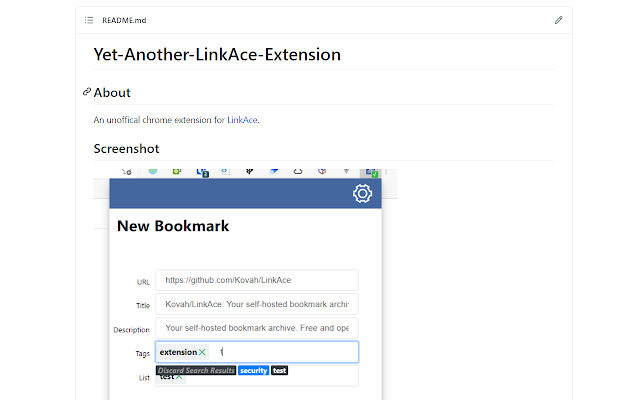Remove the test list entry with its X
The width and height of the screenshot is (640, 400).
pyautogui.click(x=179, y=377)
